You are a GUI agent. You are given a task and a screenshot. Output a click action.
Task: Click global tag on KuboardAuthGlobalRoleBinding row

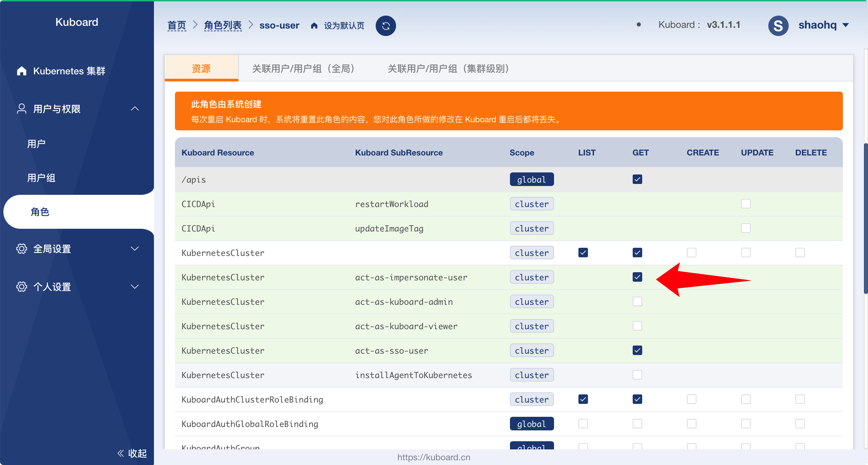coord(532,424)
